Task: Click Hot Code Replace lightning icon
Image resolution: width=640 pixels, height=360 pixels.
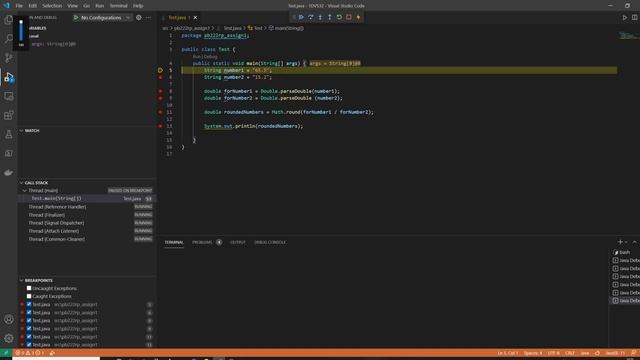Action: pyautogui.click(x=358, y=17)
